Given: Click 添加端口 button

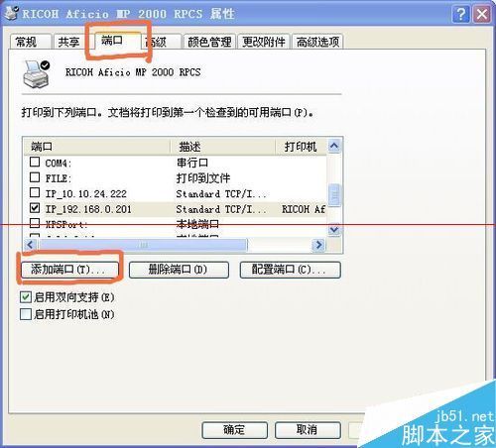Looking at the screenshot, I should 69,270.
